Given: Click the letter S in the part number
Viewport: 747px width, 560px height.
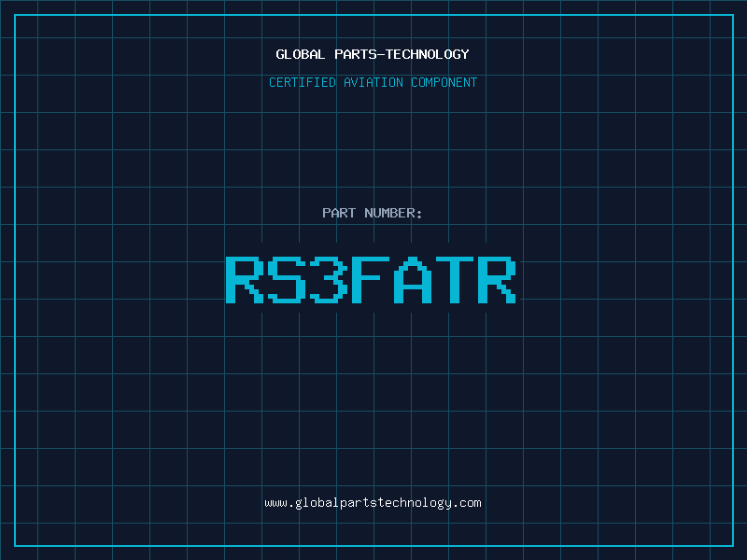Looking at the screenshot, I should (x=287, y=279).
